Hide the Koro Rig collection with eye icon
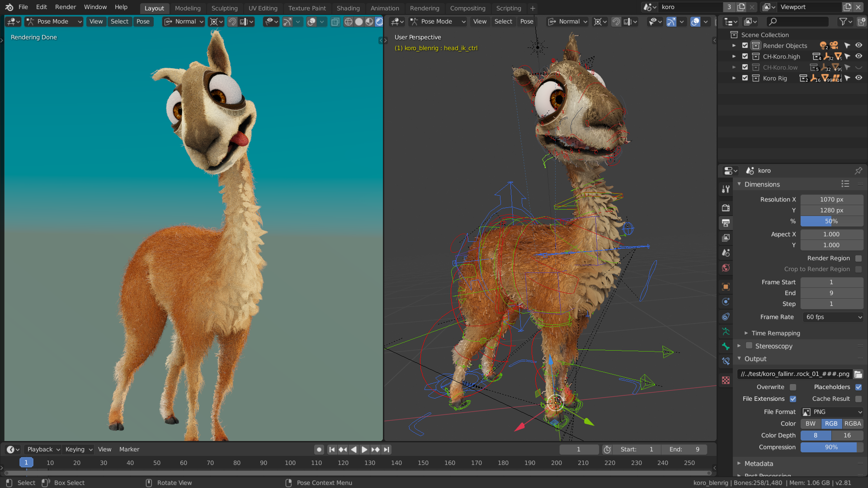This screenshot has width=868, height=488. [859, 78]
